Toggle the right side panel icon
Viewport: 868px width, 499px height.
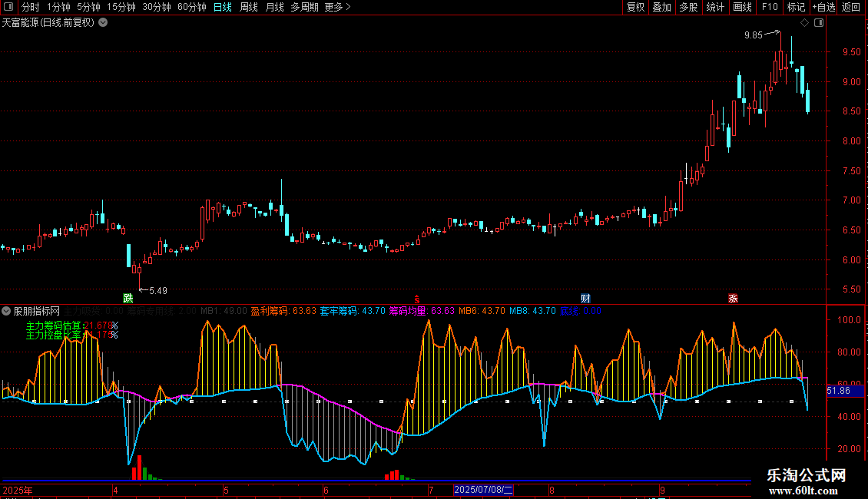[x=819, y=23]
